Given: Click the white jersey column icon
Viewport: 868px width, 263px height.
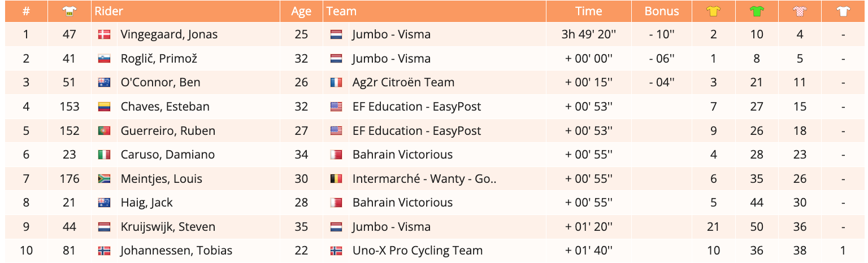Looking at the screenshot, I should 843,11.
